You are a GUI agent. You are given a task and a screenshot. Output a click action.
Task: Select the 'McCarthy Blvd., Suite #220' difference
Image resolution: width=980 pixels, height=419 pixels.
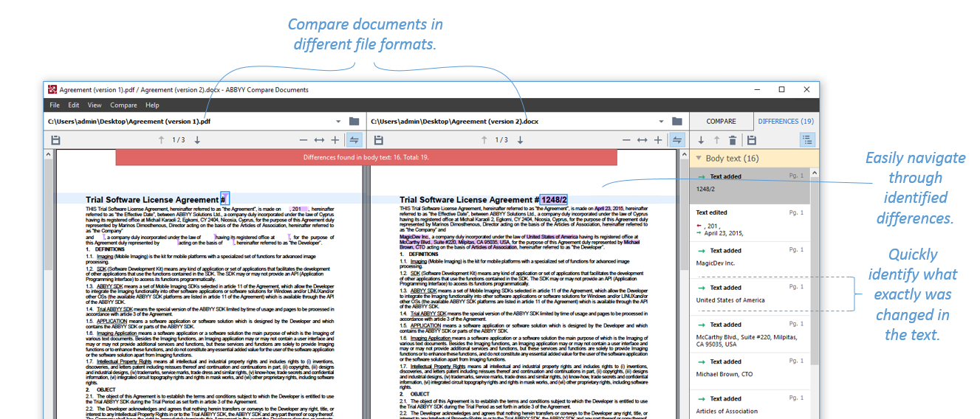click(x=750, y=334)
